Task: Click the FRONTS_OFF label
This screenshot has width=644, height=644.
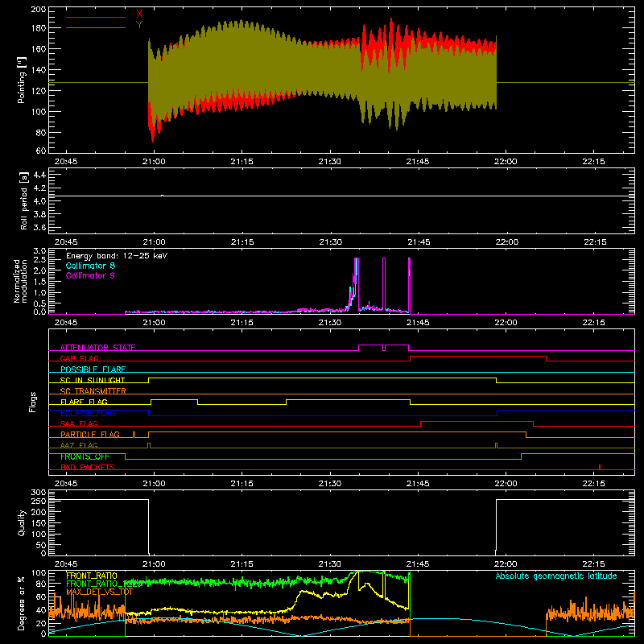Action: (85, 456)
